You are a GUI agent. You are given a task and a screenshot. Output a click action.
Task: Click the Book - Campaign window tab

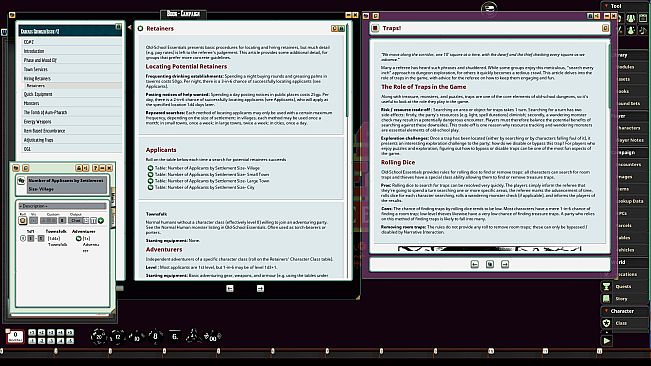(x=183, y=14)
